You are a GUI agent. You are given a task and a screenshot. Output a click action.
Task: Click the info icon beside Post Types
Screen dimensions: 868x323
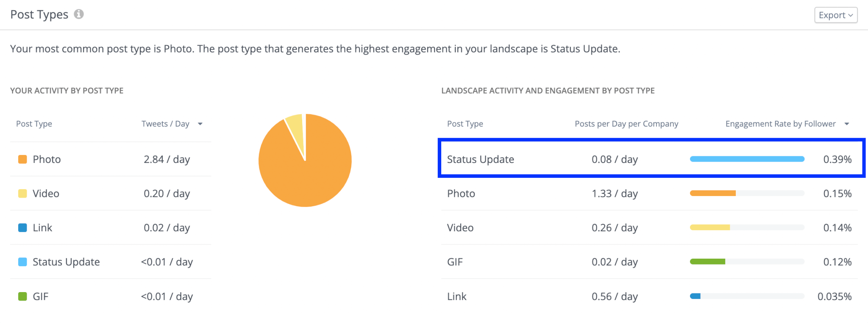coord(79,14)
